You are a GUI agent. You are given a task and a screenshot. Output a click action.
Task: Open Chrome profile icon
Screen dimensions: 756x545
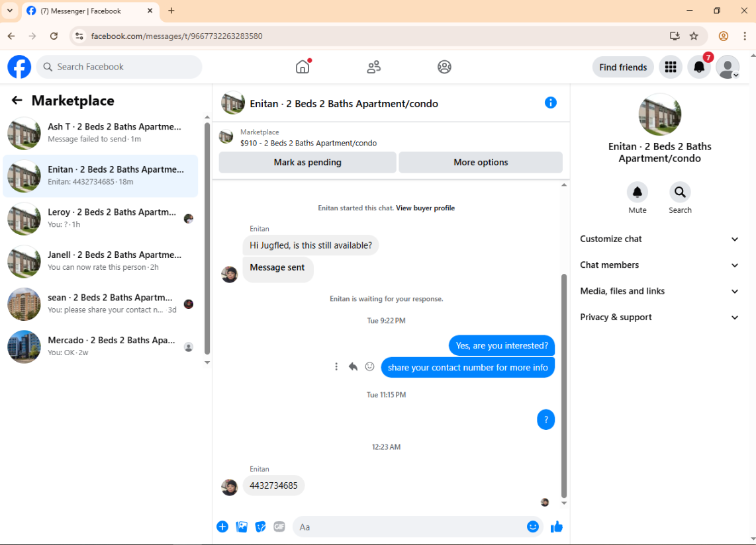point(723,36)
